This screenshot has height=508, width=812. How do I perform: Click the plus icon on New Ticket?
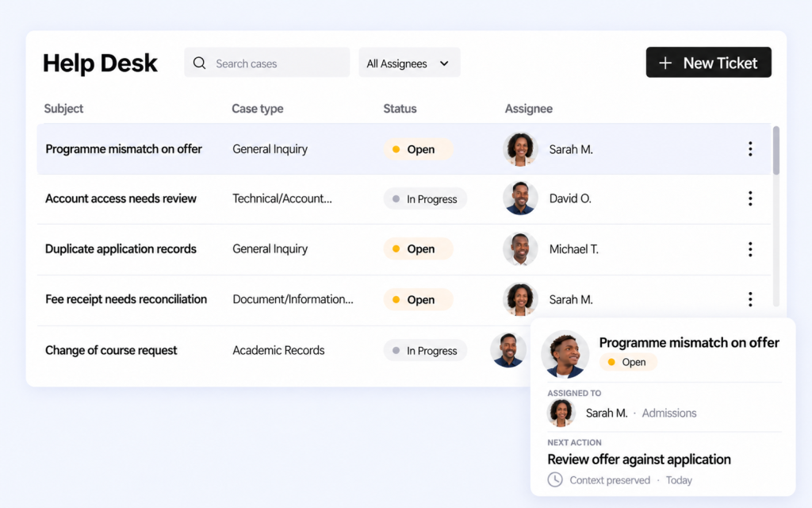coord(665,63)
